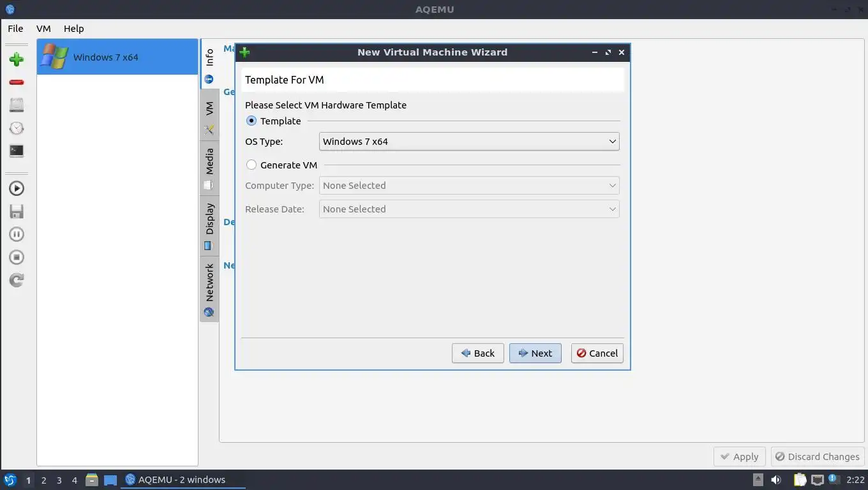The width and height of the screenshot is (868, 490).
Task: Save the VM state floppy icon
Action: pyautogui.click(x=17, y=211)
